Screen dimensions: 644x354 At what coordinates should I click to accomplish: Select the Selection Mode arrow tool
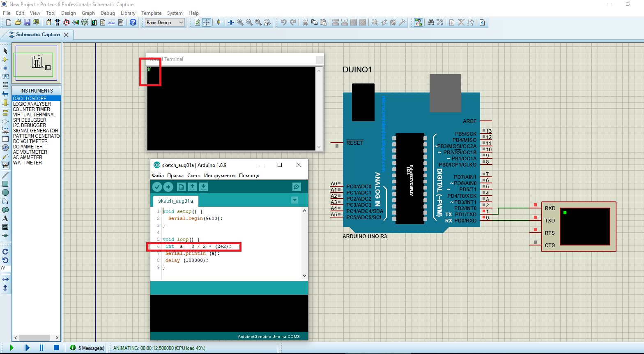tap(5, 51)
